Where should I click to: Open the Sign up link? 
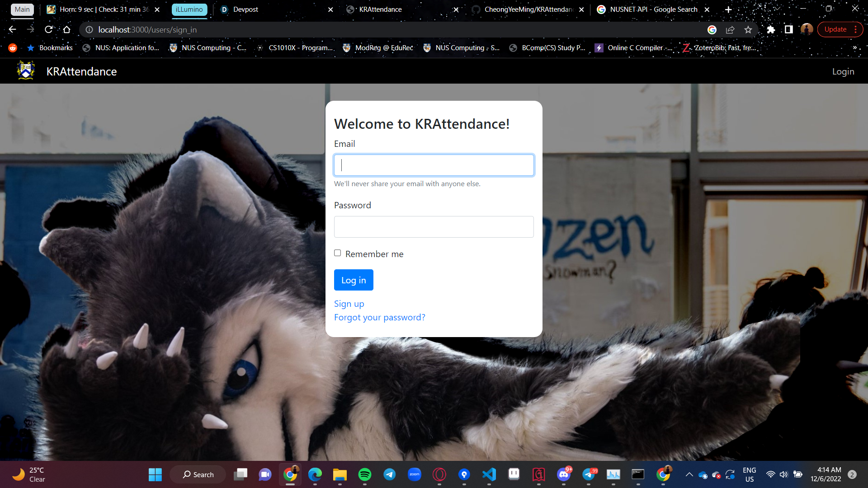349,304
